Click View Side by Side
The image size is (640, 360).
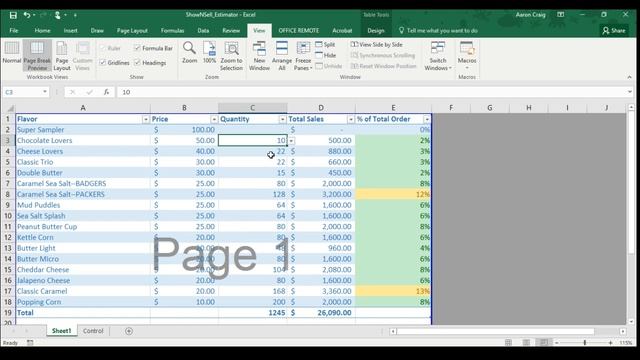point(377,44)
